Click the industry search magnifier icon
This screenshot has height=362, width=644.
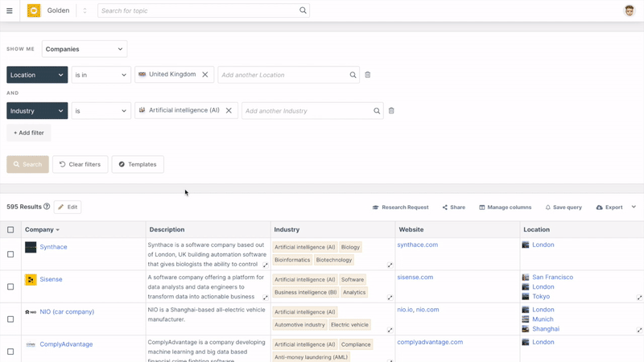377,111
